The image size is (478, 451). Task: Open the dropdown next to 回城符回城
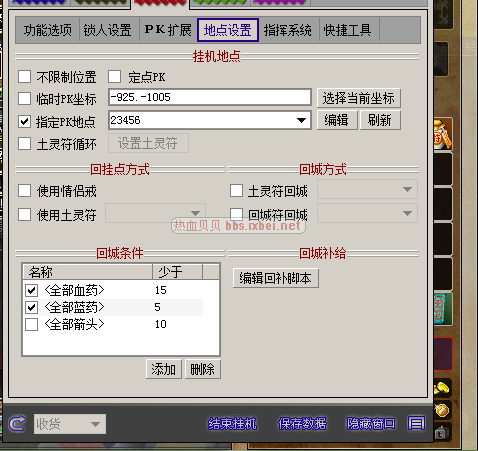367,213
